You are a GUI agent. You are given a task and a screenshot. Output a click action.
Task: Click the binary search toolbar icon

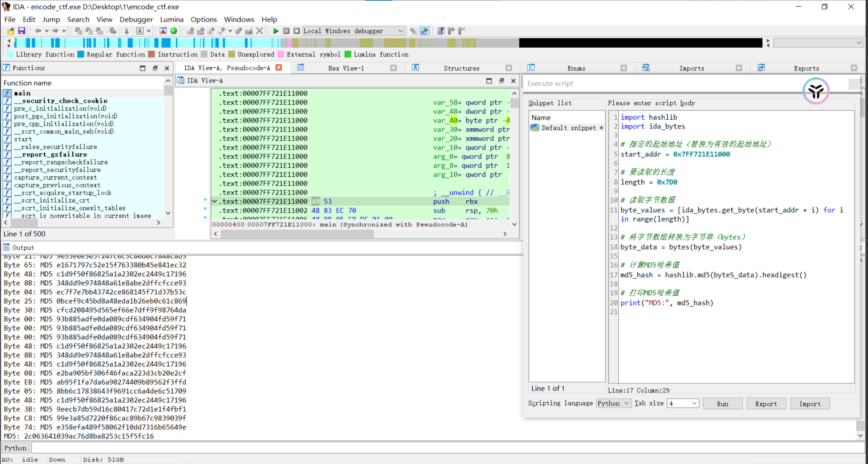point(100,31)
